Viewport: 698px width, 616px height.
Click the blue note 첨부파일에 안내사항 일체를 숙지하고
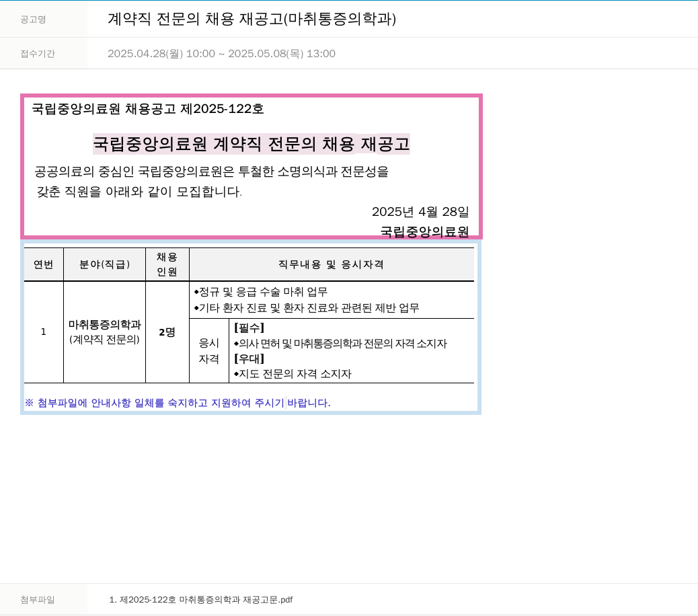(178, 403)
